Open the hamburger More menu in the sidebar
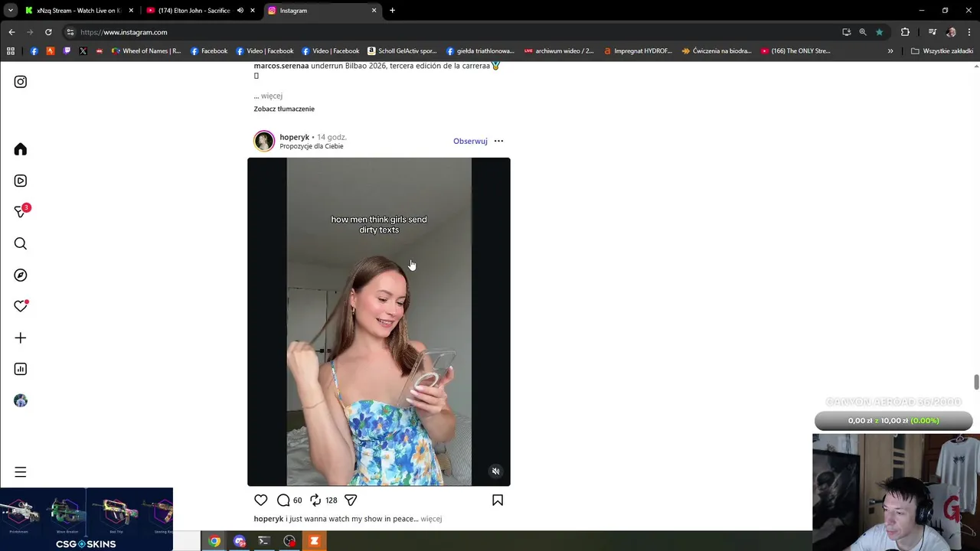The width and height of the screenshot is (980, 551). click(21, 472)
